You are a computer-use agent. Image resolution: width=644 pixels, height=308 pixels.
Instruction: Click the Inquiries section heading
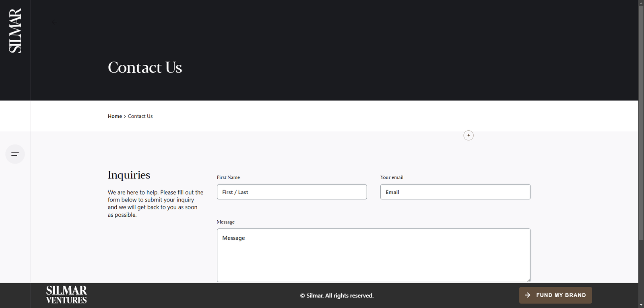tap(129, 175)
